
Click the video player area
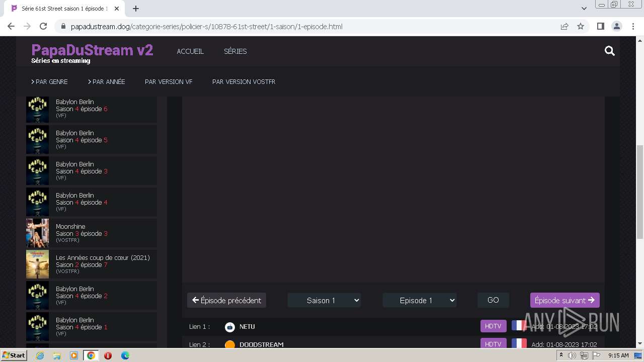393,189
